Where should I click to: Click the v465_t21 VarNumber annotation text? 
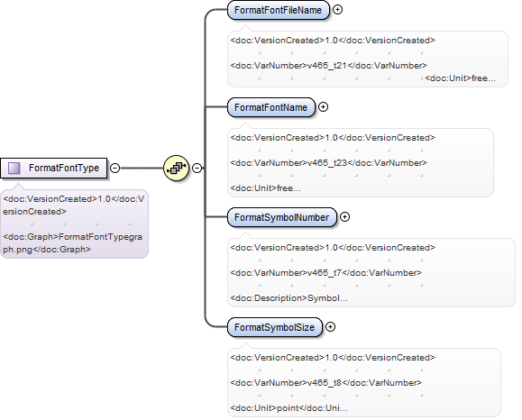coord(328,66)
